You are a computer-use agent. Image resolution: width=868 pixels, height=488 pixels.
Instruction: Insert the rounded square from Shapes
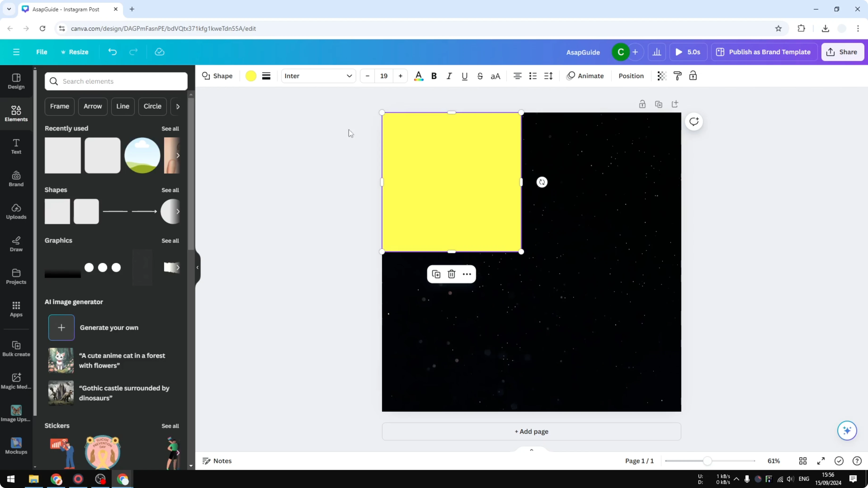pyautogui.click(x=86, y=211)
